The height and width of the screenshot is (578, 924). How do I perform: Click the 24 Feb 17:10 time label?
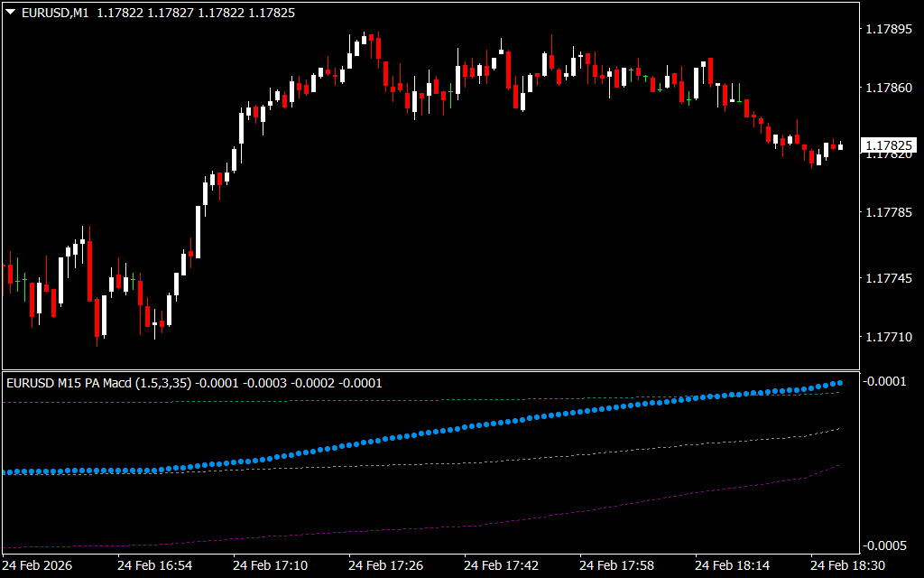270,565
